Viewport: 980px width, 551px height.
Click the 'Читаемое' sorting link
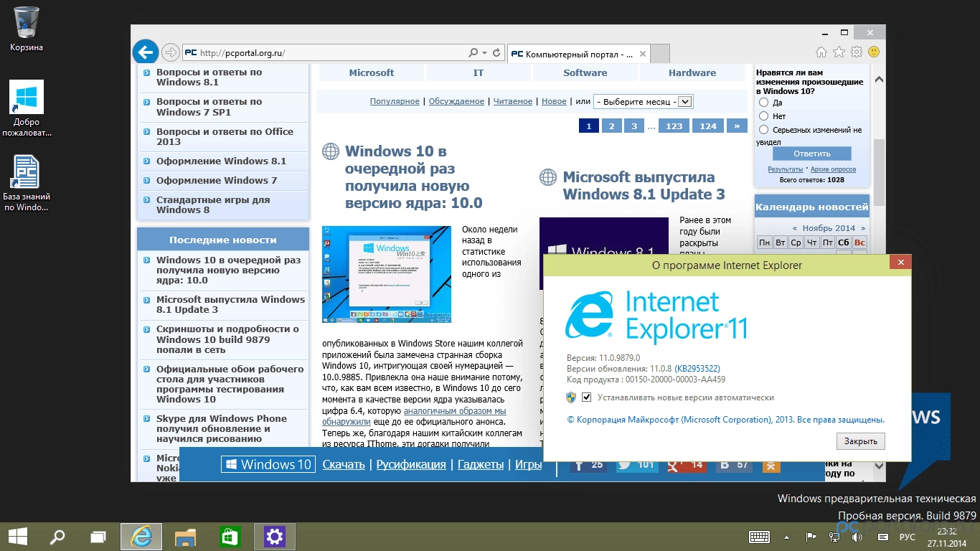click(x=513, y=102)
